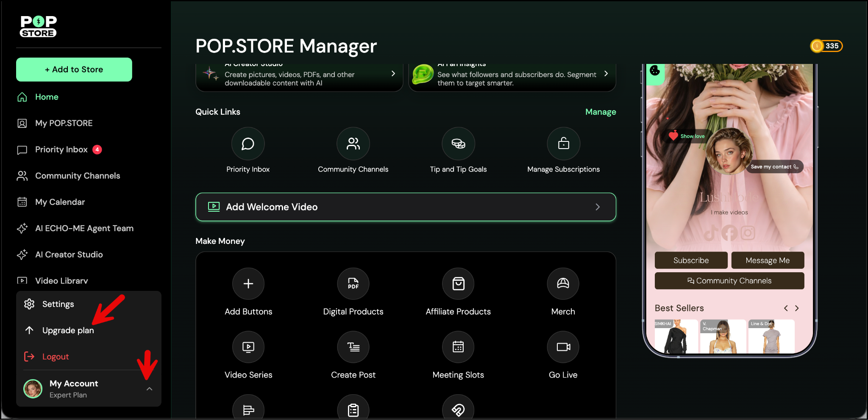Click the Add to Store button
Viewport: 868px width, 420px height.
[74, 69]
